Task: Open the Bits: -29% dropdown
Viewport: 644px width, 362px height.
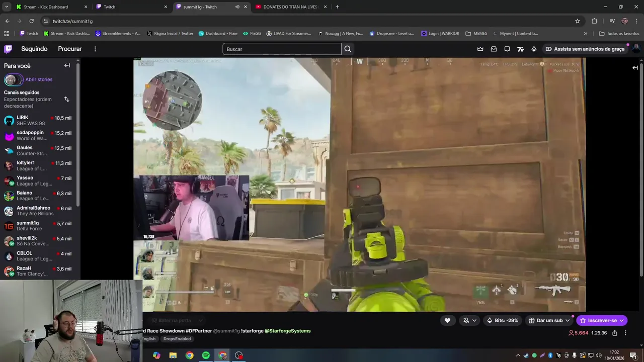Action: [503, 320]
